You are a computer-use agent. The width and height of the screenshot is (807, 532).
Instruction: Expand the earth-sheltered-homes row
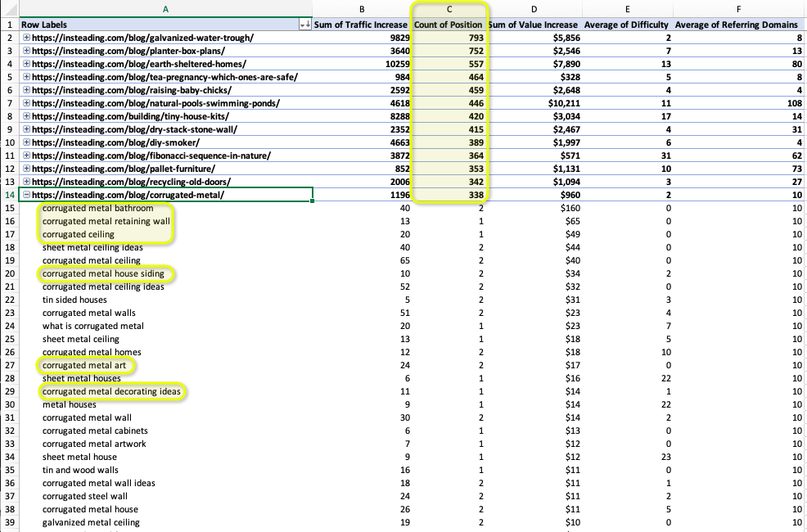tap(26, 64)
